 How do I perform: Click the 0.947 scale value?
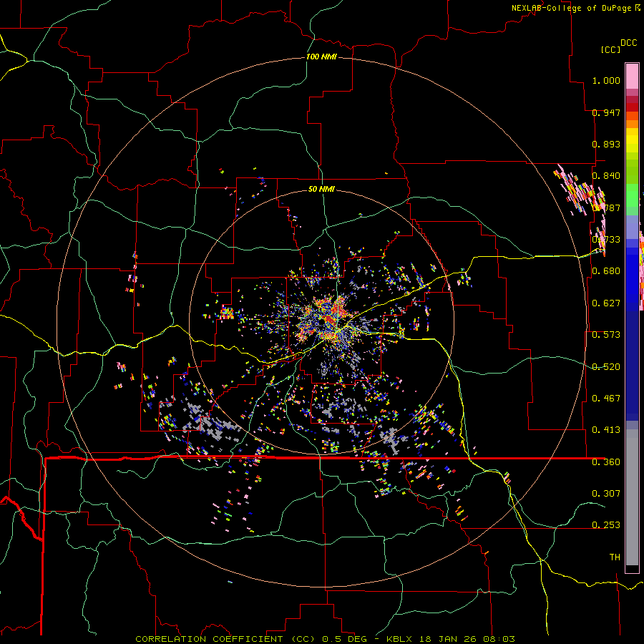606,112
